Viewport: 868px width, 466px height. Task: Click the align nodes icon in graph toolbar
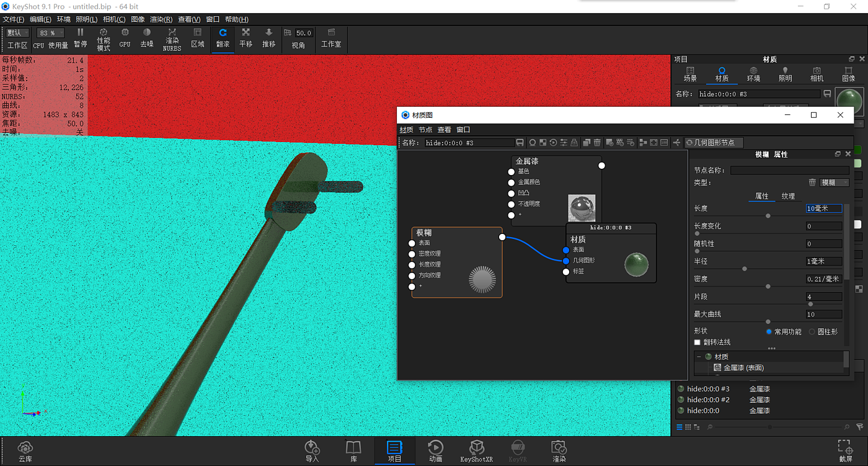coord(643,143)
